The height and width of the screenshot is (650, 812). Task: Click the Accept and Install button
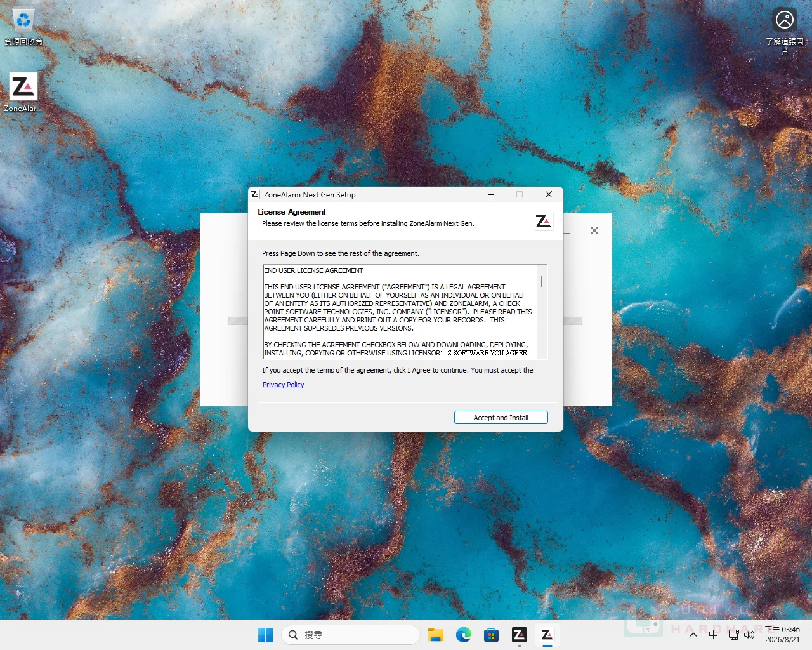[x=501, y=418]
